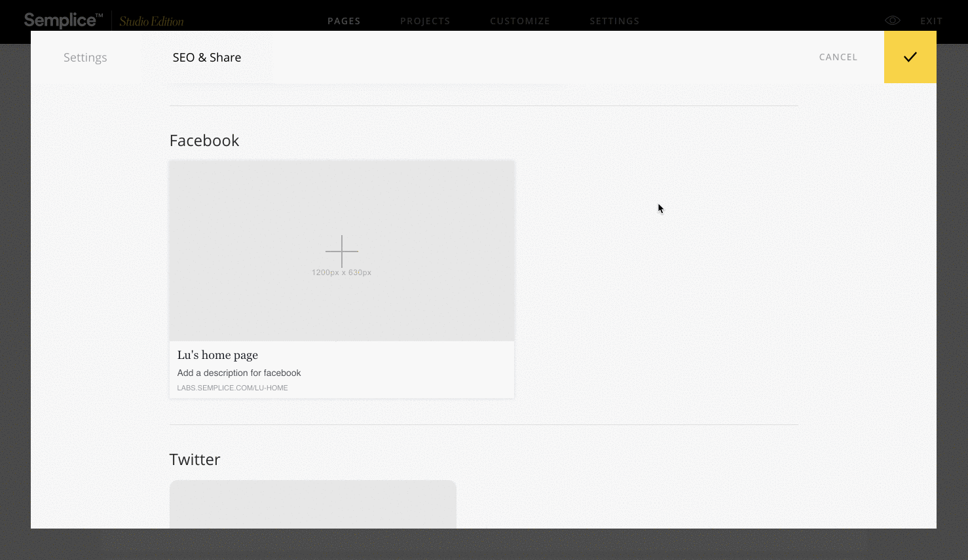The width and height of the screenshot is (968, 560).
Task: Click Add a description for facebook field
Action: coord(239,373)
